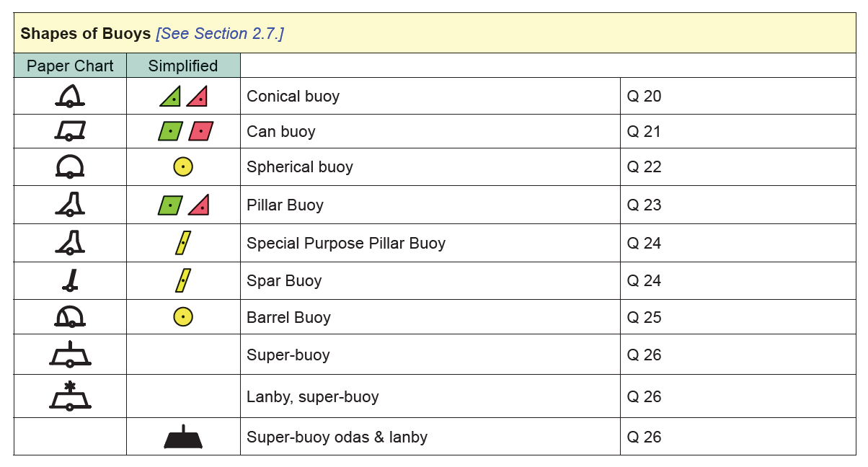Click the yellow spherical buoy circle symbol
The height and width of the screenshot is (467, 868).
tap(183, 167)
